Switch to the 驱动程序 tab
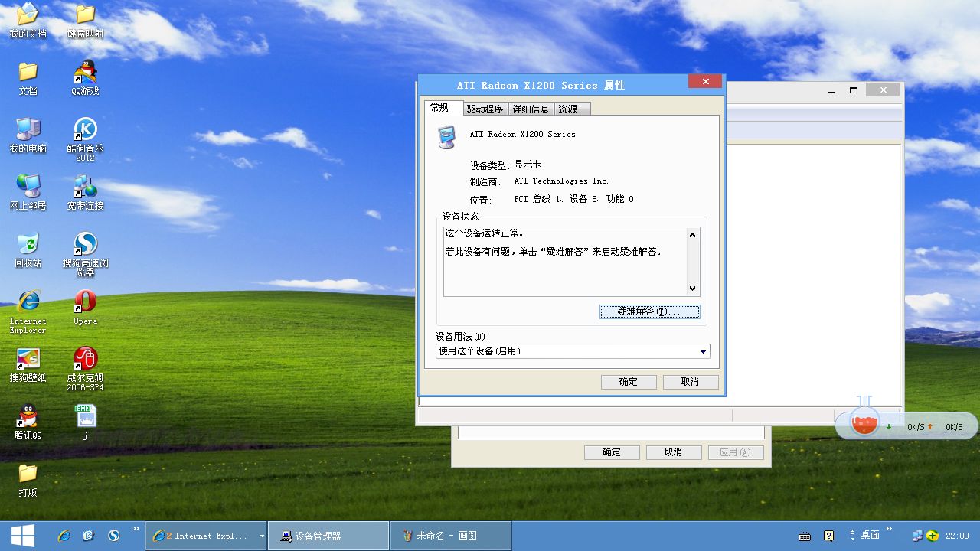The height and width of the screenshot is (551, 980). pos(485,109)
